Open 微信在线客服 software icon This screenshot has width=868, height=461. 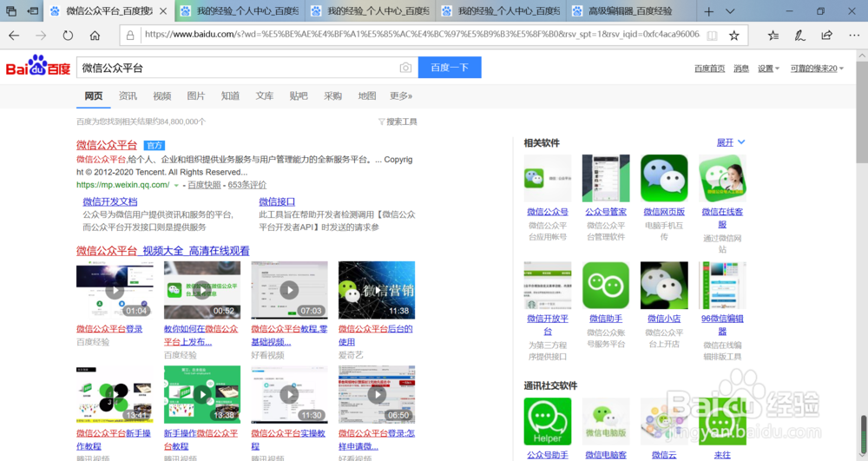[x=722, y=178]
